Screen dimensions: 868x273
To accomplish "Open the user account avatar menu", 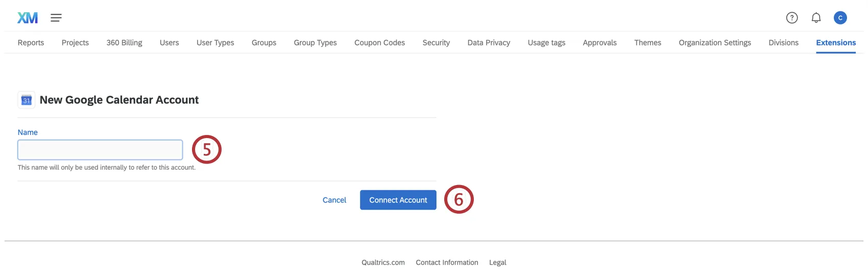I will tap(840, 18).
